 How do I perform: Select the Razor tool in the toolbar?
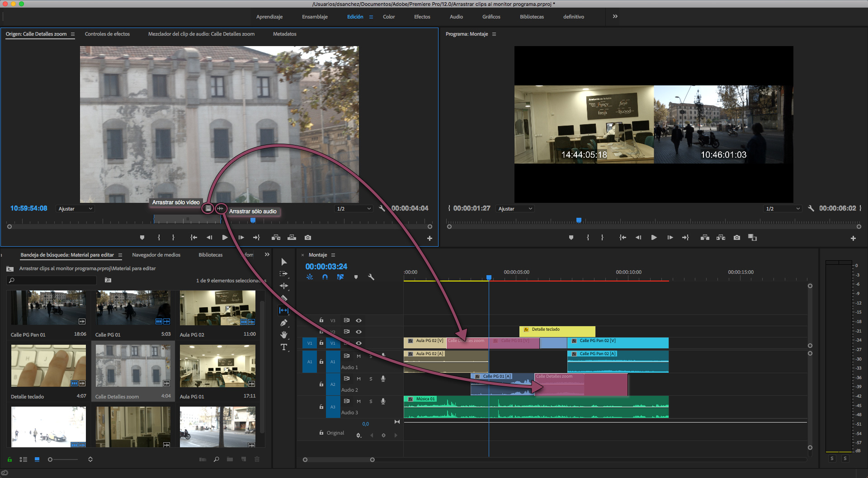tap(284, 298)
